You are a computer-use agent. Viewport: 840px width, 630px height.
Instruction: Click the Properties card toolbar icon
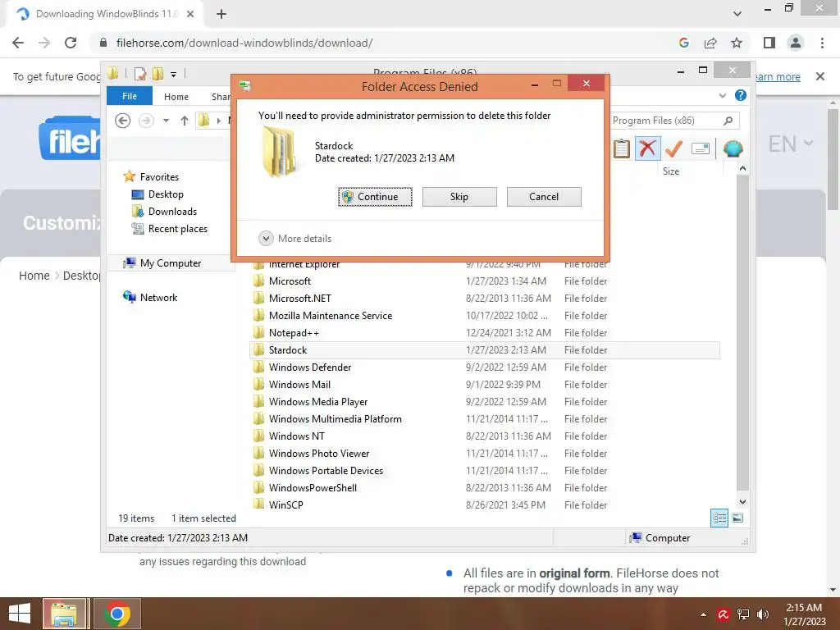(x=701, y=148)
